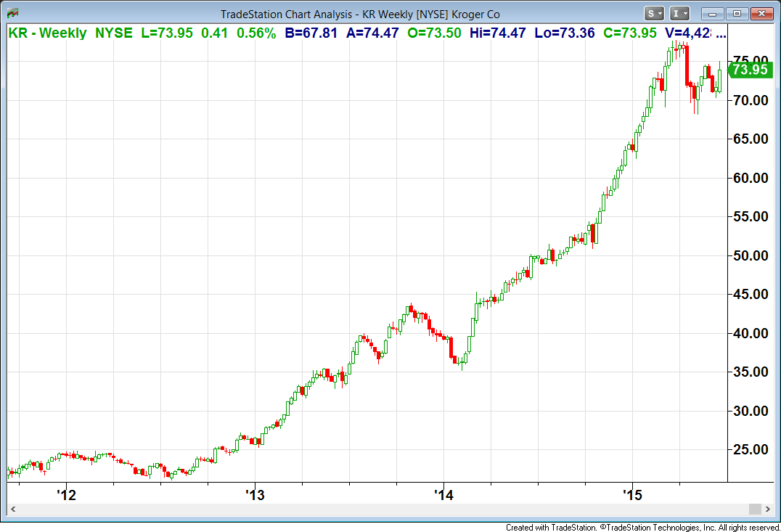Select the I (Interval) toolbar button

pos(677,13)
